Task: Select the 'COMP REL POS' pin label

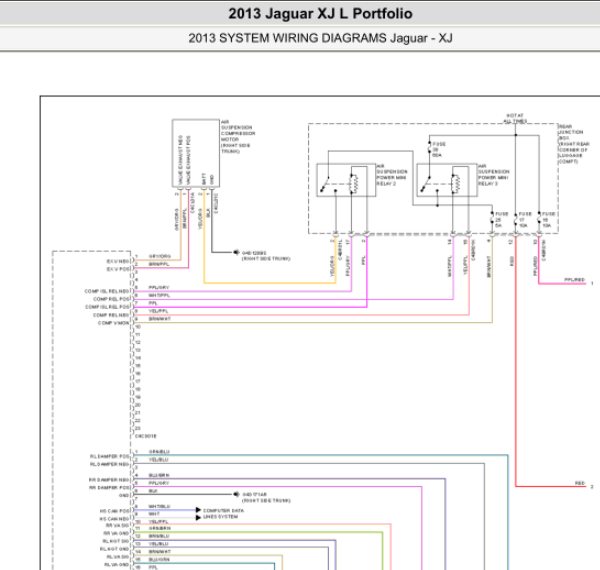Action: (x=111, y=299)
